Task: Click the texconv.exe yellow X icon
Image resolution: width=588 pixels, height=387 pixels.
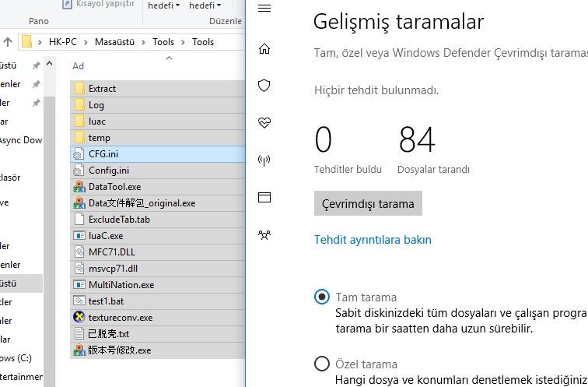Action: (79, 317)
